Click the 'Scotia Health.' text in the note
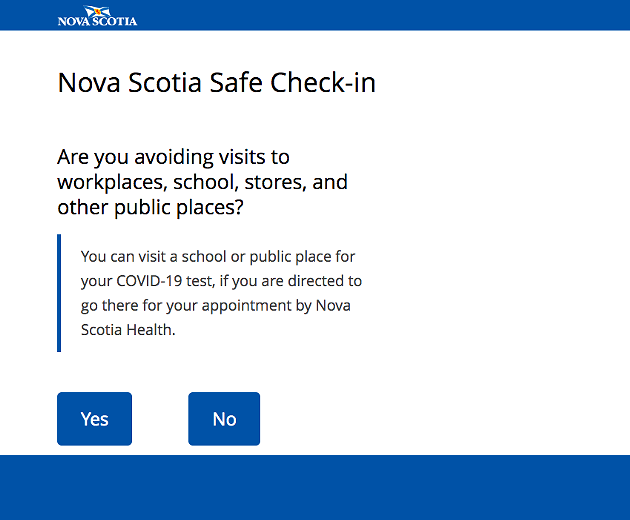This screenshot has height=520, width=630. [128, 330]
